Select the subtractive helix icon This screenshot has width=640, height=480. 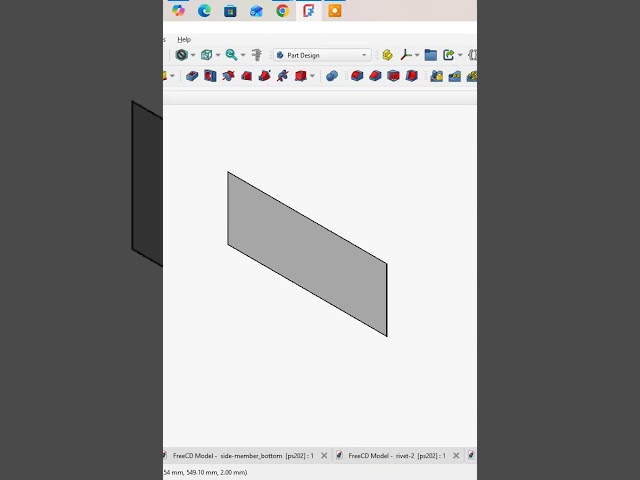[282, 76]
